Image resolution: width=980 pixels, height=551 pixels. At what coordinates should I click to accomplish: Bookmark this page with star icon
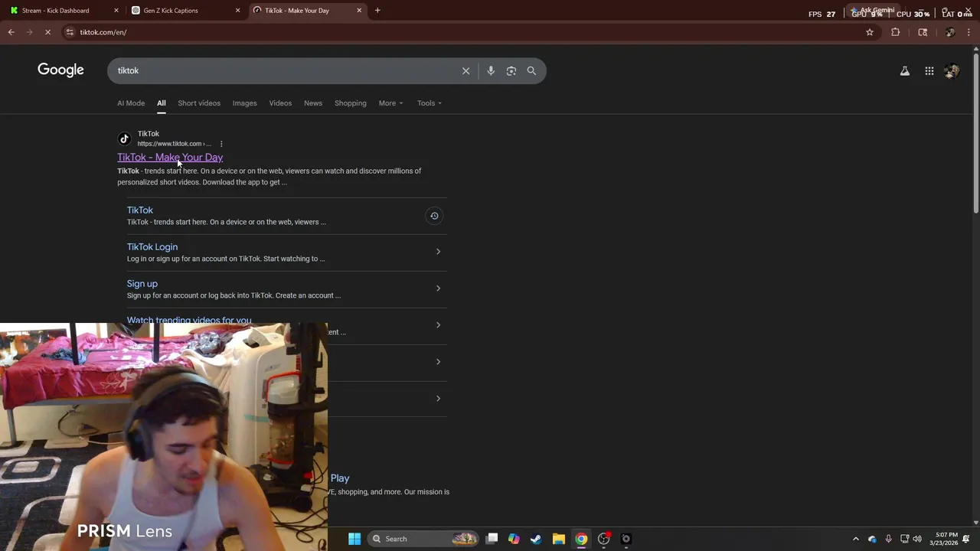tap(870, 32)
